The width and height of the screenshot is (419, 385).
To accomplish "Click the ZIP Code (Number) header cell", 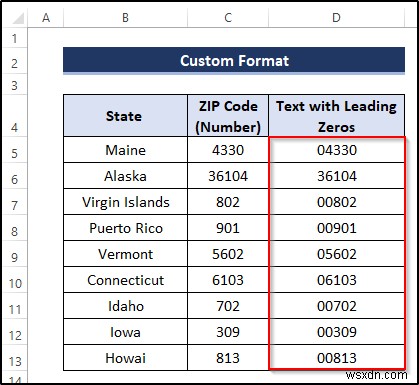I will [x=228, y=116].
